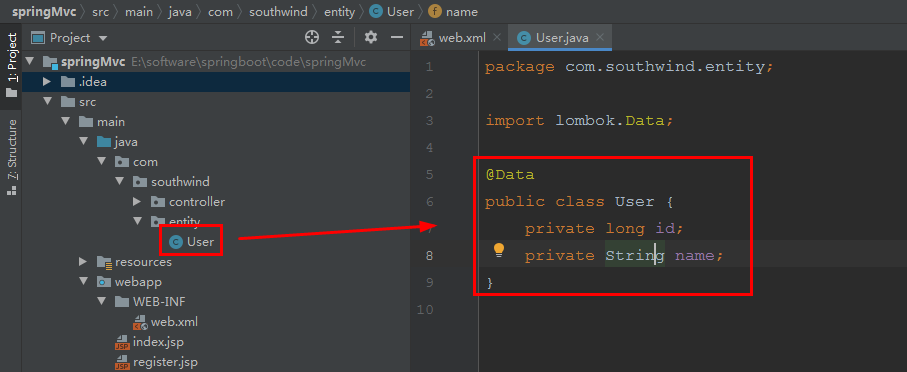The width and height of the screenshot is (907, 372).
Task: Collapse the webapp folder arrow
Action: pos(84,282)
